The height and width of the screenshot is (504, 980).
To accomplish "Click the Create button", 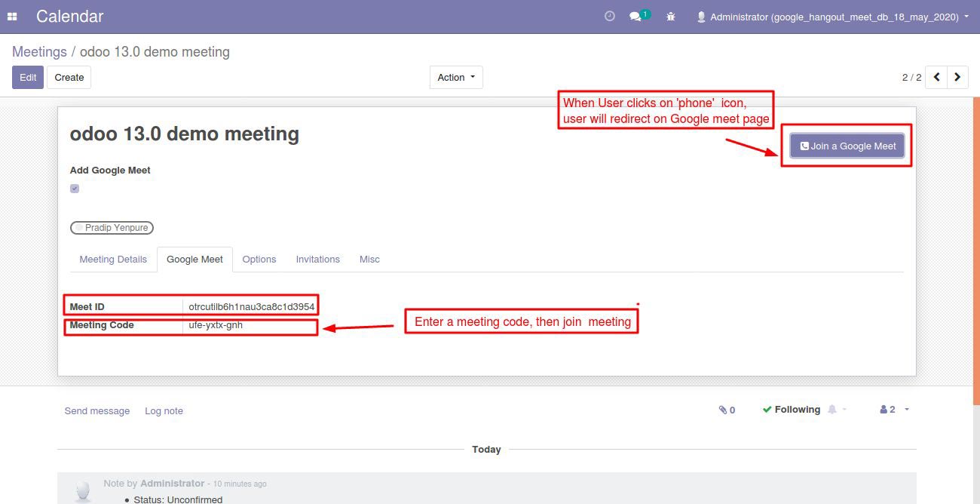I will click(x=69, y=77).
